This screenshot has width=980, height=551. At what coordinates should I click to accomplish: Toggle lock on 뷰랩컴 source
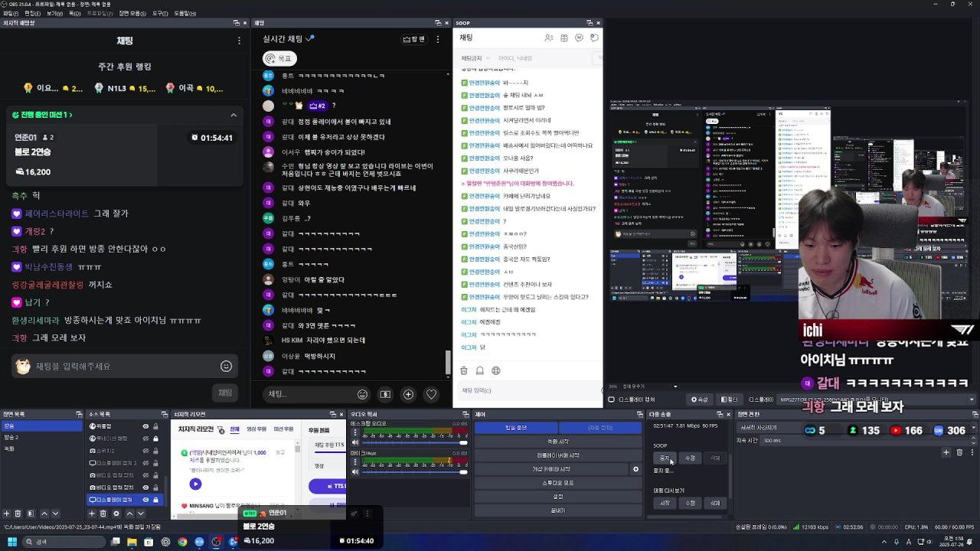point(155,426)
